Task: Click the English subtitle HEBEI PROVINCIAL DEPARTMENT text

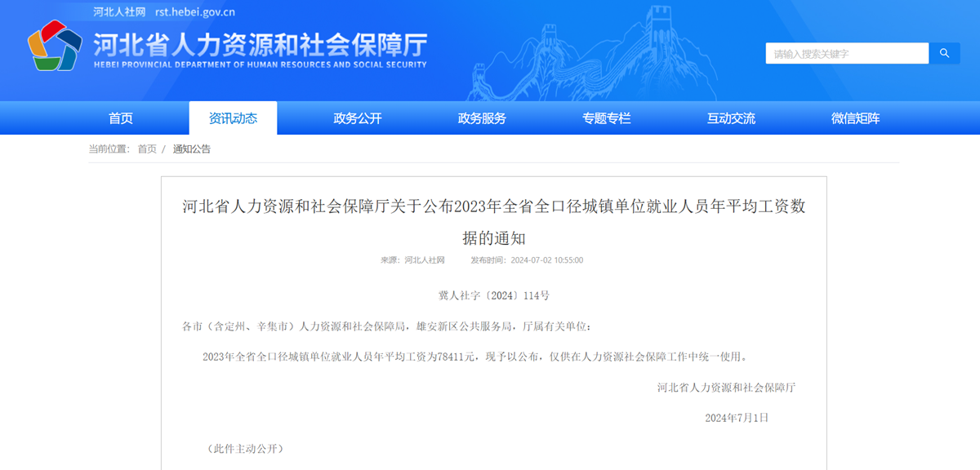Action: (x=261, y=65)
